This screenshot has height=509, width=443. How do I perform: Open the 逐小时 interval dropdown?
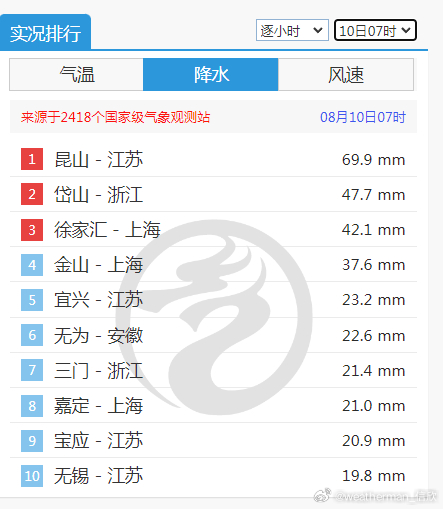(x=292, y=30)
